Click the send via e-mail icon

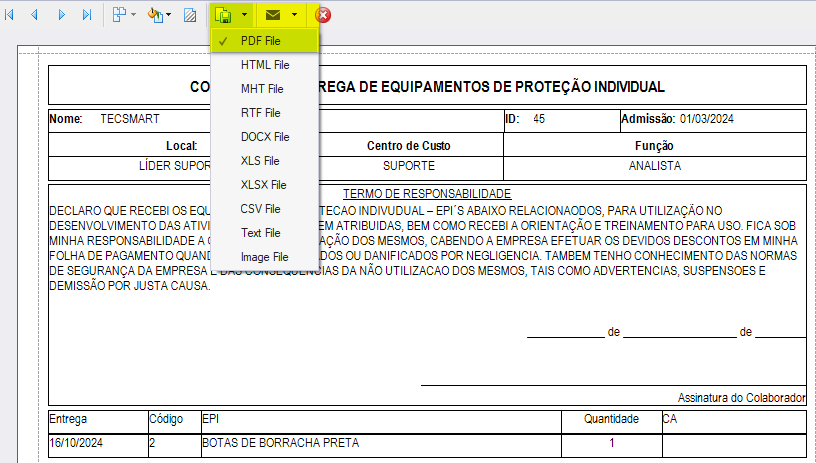273,15
